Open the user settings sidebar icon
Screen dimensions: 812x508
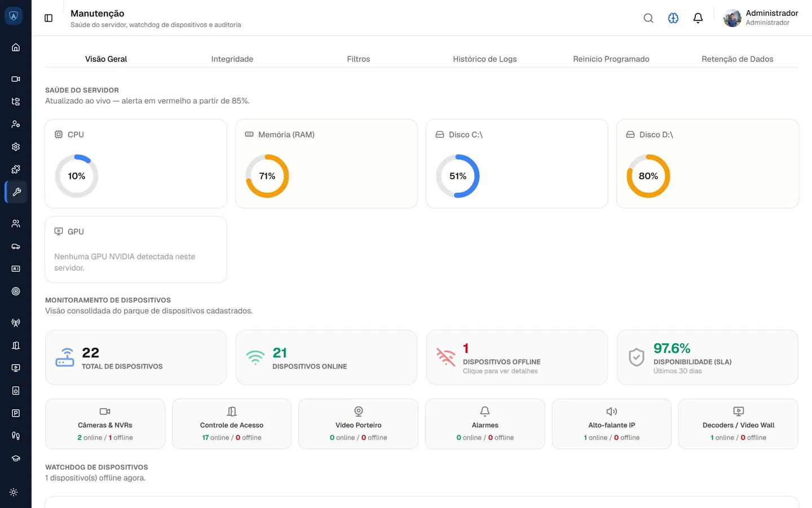(x=16, y=124)
